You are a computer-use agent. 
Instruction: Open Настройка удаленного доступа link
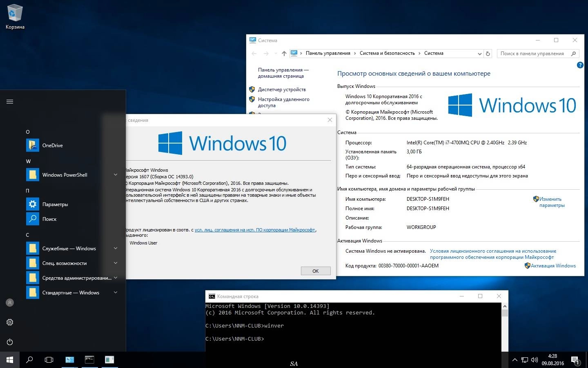(x=283, y=102)
